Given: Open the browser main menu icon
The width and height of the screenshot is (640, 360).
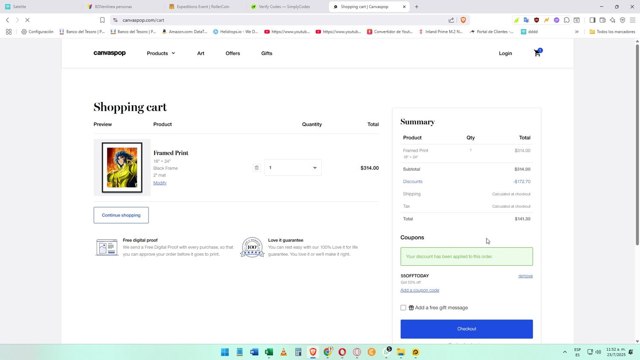Looking at the screenshot, I should (632, 20).
